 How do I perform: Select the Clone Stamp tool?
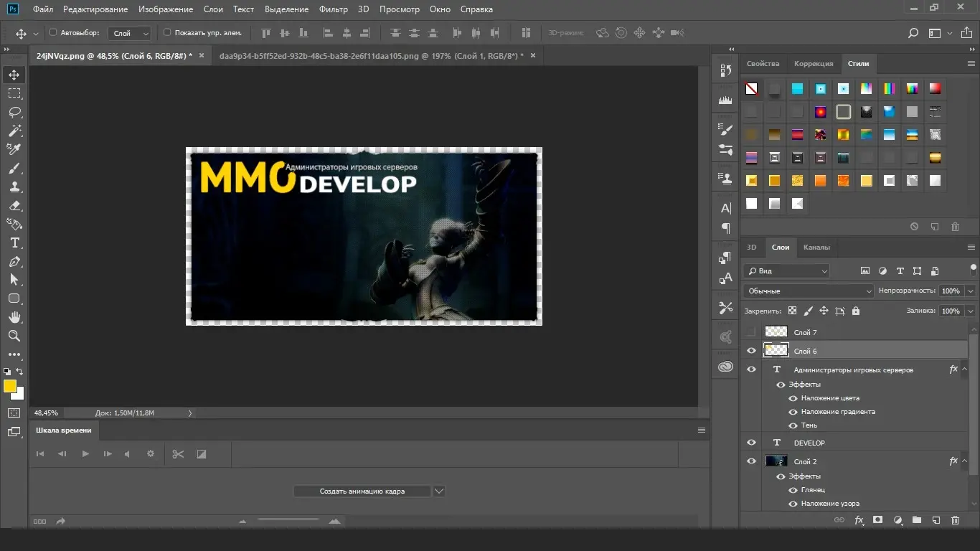[x=14, y=187]
